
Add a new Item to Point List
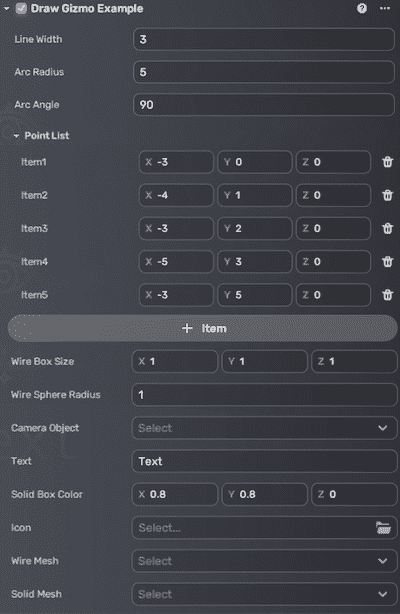pyautogui.click(x=203, y=328)
